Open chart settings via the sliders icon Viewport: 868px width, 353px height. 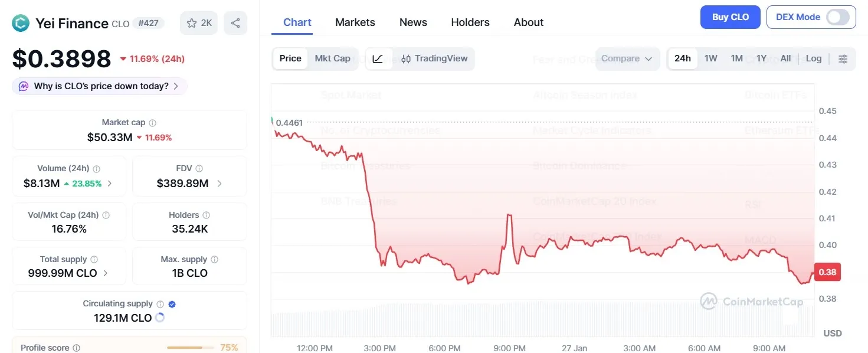[x=843, y=58]
